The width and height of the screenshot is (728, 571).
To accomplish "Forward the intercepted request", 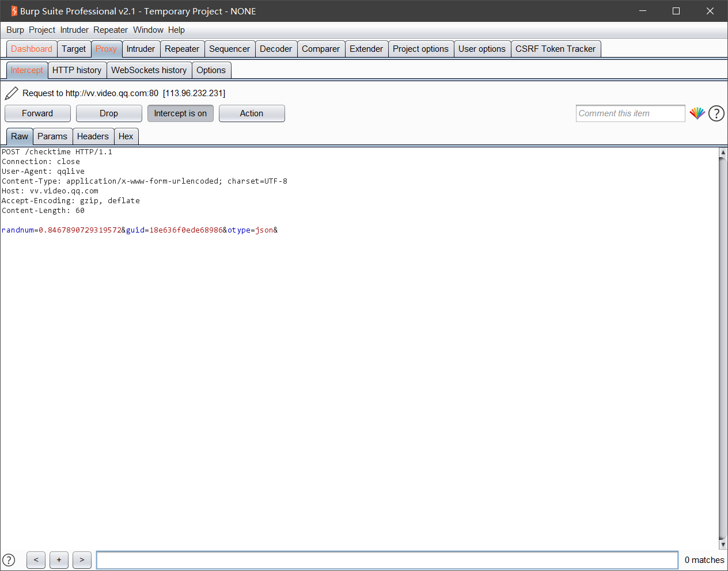I will coord(37,113).
